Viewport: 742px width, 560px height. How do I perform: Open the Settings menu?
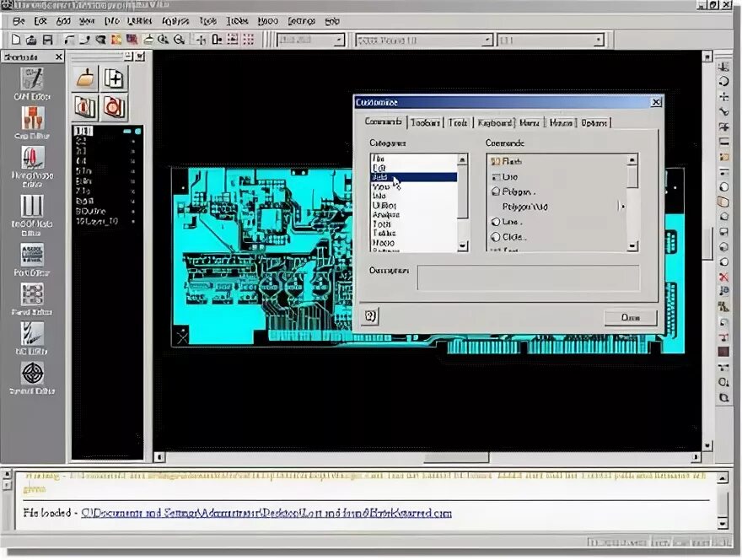pyautogui.click(x=302, y=21)
